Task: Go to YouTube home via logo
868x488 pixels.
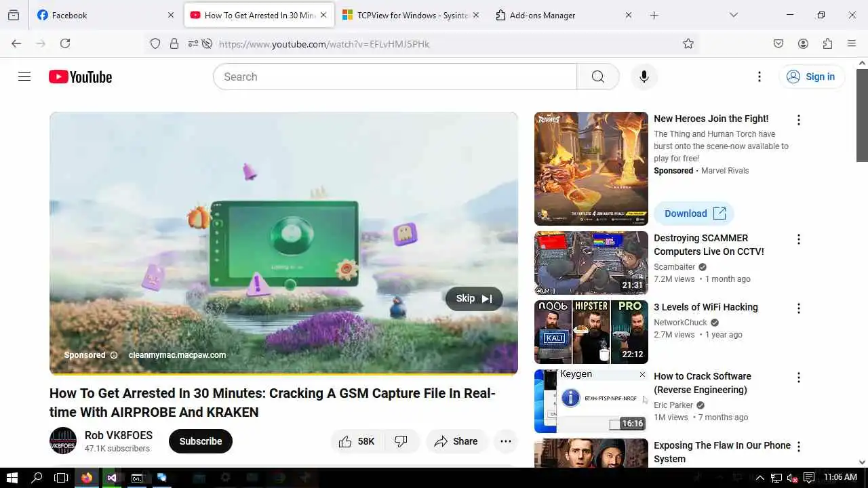Action: tap(80, 77)
